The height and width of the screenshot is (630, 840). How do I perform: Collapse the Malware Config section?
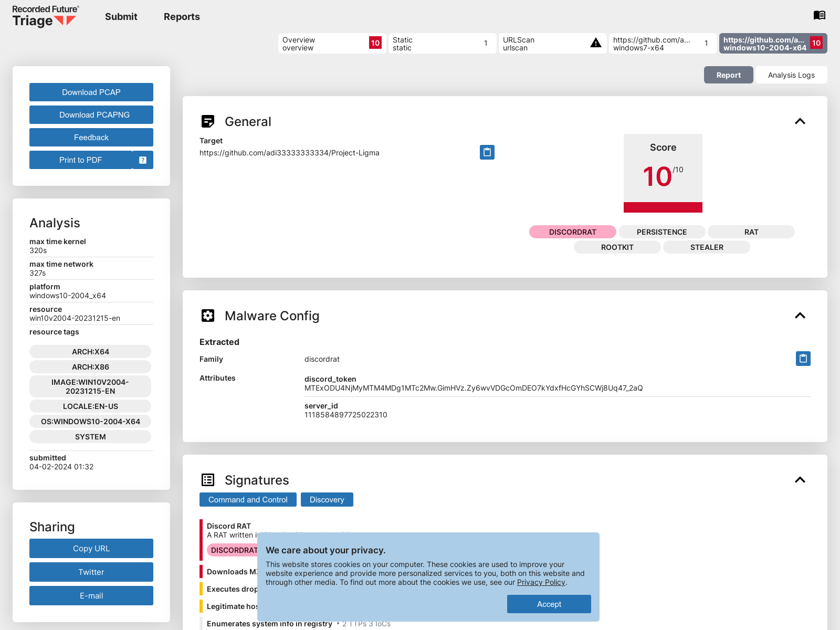[x=800, y=316]
